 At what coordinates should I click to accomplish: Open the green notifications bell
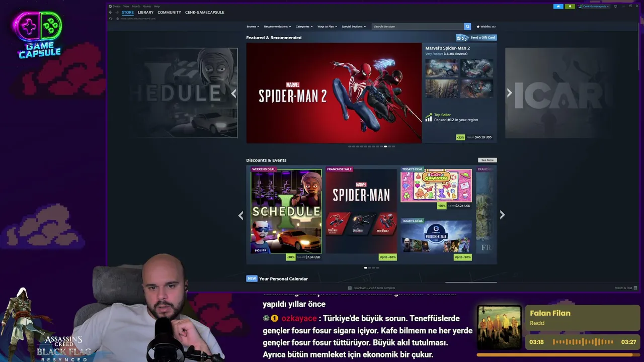pyautogui.click(x=570, y=6)
